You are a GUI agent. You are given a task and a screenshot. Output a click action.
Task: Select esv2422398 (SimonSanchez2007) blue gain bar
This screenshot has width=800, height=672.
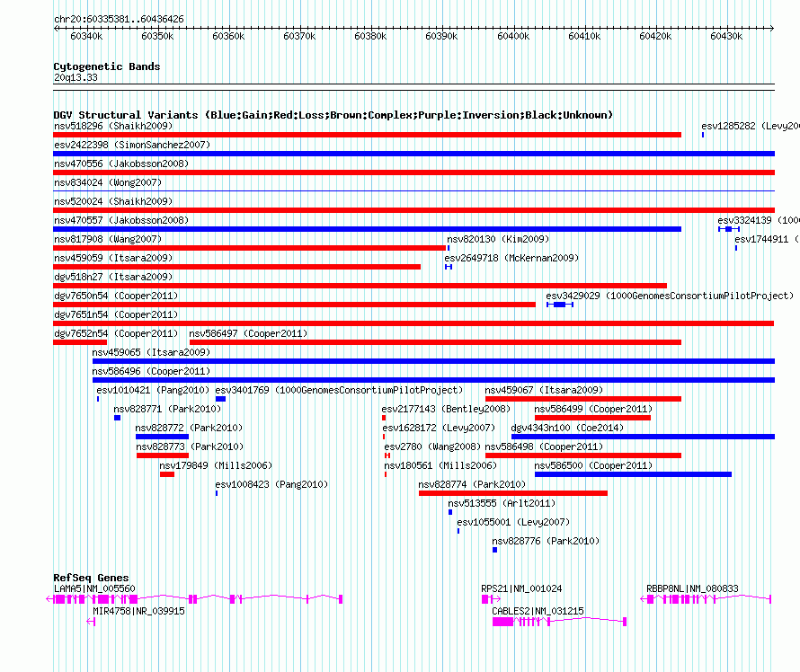[x=413, y=154]
